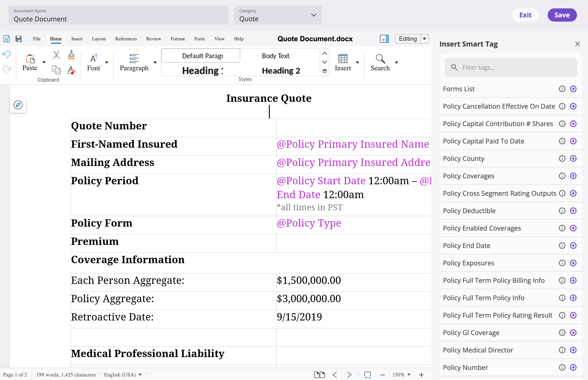Click the fit-to-width icon in status bar
Screen dimensions: 588x380
368,375
